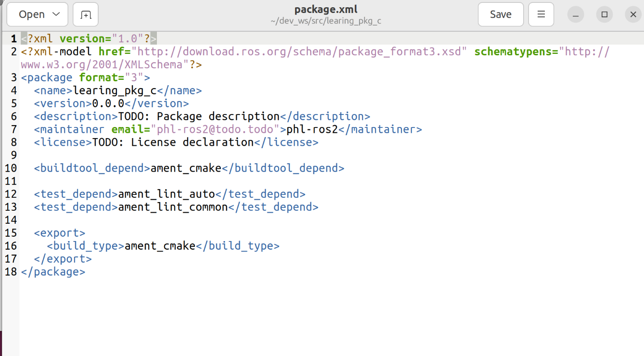Click line number 10 in the gutter
Viewport: 644px width, 356px height.
(x=11, y=168)
